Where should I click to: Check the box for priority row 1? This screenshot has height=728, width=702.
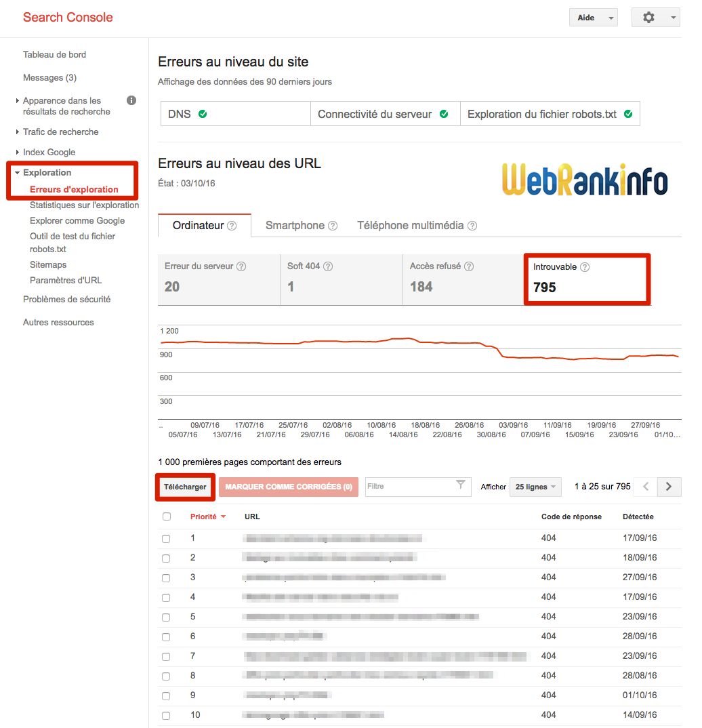pos(166,539)
